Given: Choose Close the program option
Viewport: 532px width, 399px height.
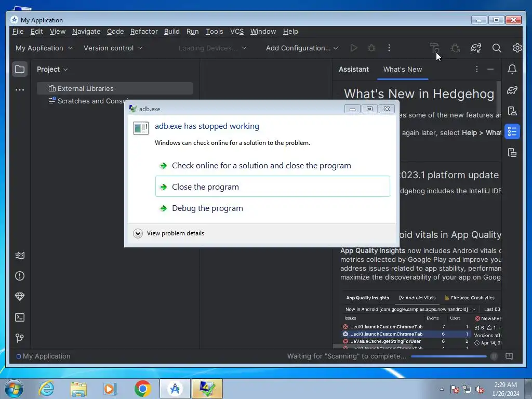Looking at the screenshot, I should point(272,187).
